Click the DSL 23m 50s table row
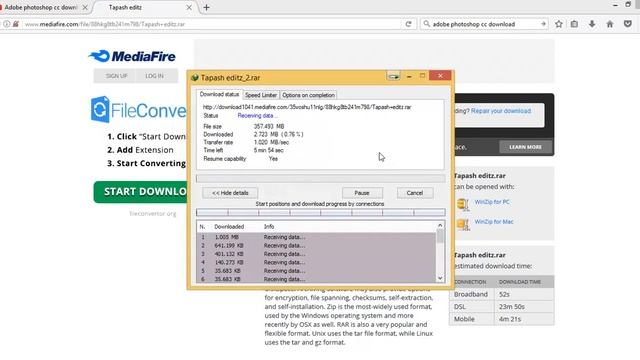Viewport: 640px width, 360px height. click(x=502, y=307)
